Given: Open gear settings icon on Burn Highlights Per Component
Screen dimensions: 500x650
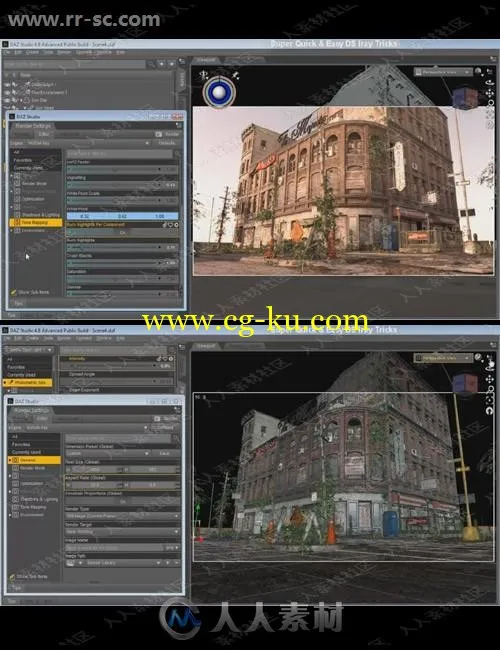Looking at the screenshot, I should point(176,225).
